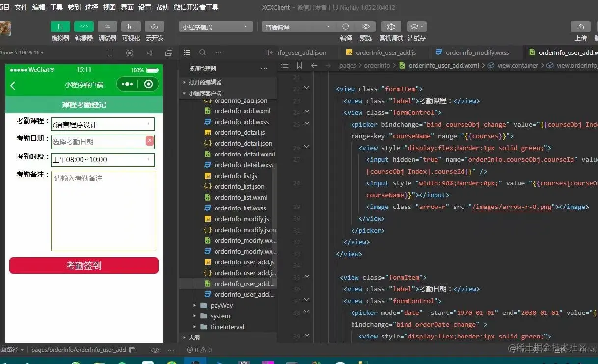Open 云开发 cloud development
The height and width of the screenshot is (364, 598).
(155, 26)
